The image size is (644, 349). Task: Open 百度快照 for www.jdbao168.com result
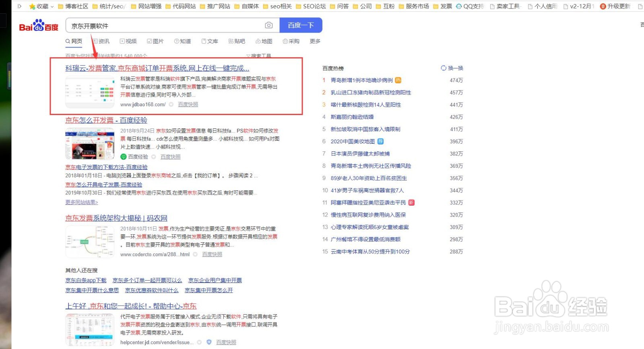tap(188, 104)
